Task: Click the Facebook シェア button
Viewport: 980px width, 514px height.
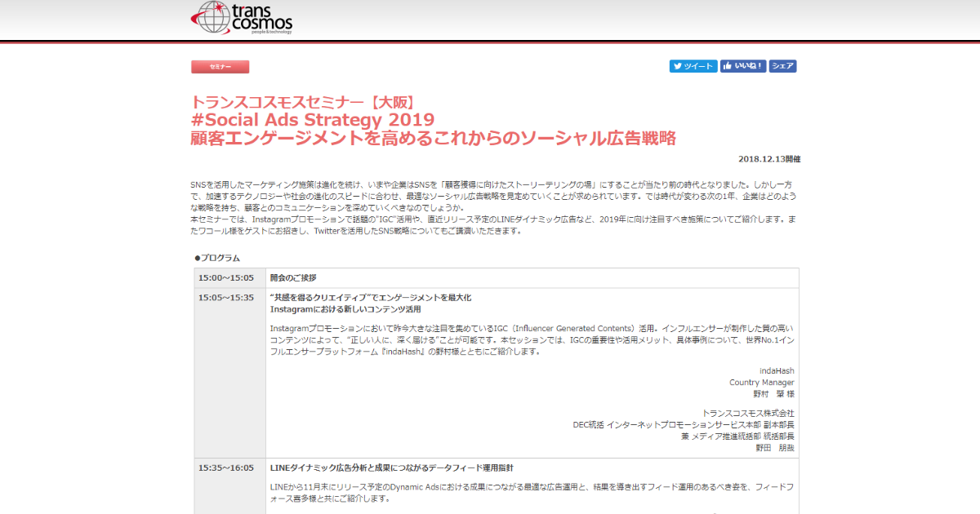Action: (782, 67)
